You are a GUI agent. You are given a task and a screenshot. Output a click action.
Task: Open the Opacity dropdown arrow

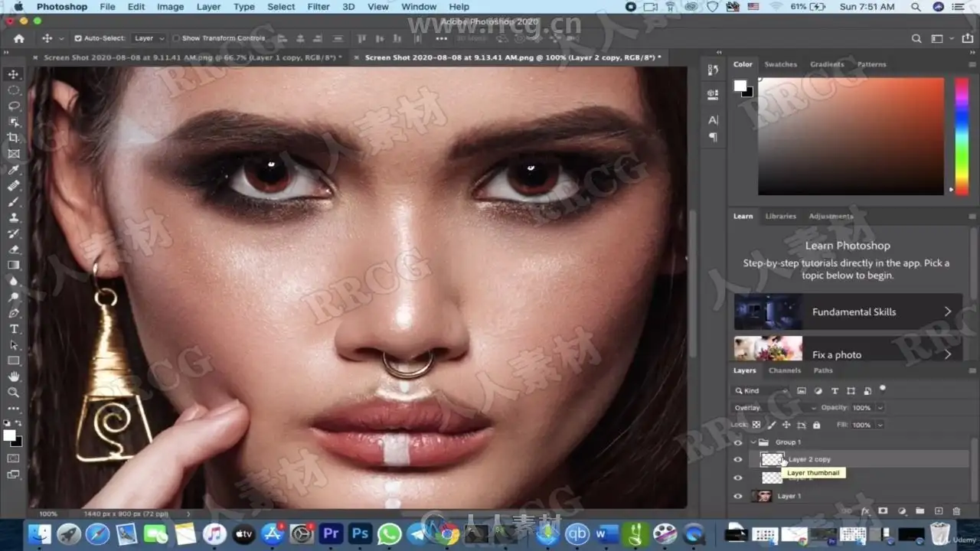[880, 408]
